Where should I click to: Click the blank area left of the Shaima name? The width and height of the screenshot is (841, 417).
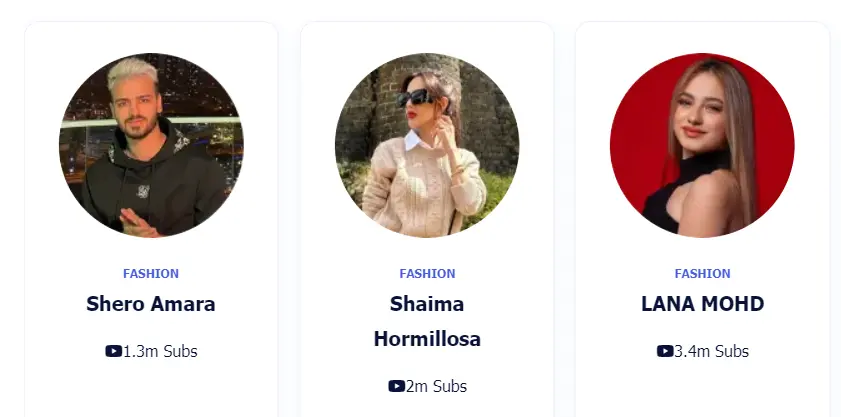click(340, 304)
